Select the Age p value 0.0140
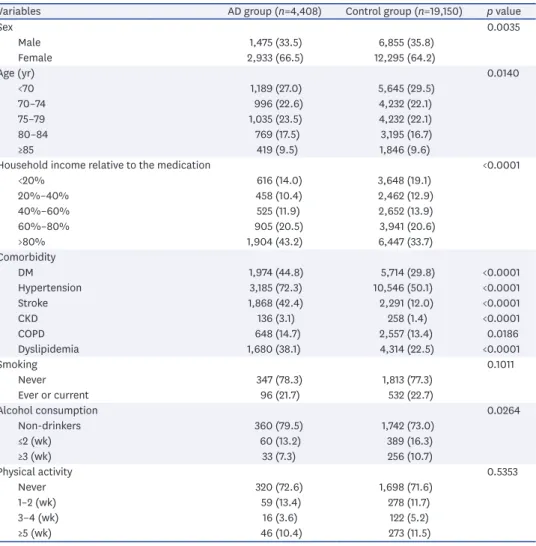536x546 pixels. [503, 73]
